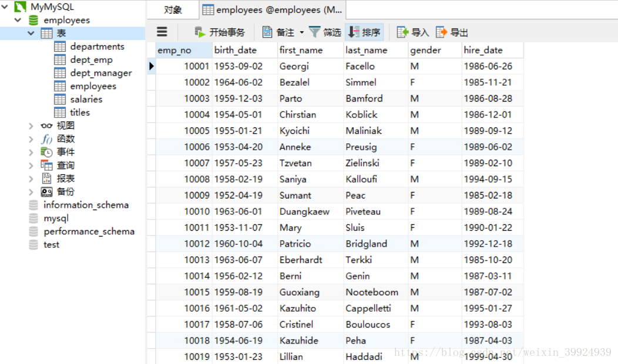Click the birth_date column header
Screen dimensions: 618x364
click(x=245, y=50)
